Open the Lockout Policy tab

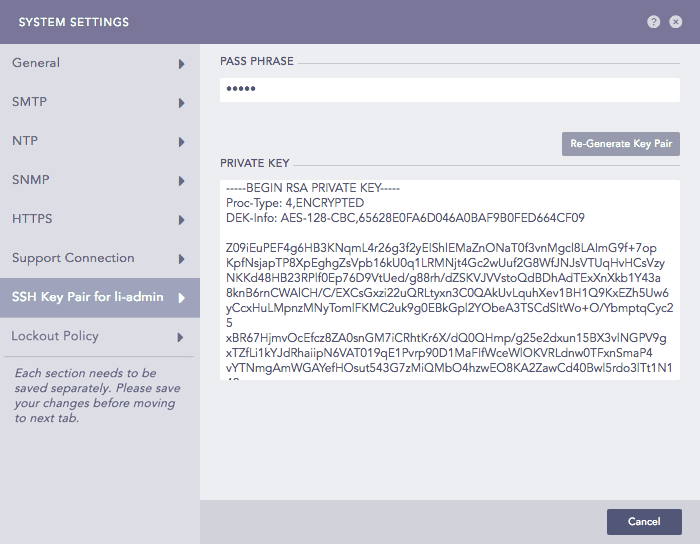55,336
